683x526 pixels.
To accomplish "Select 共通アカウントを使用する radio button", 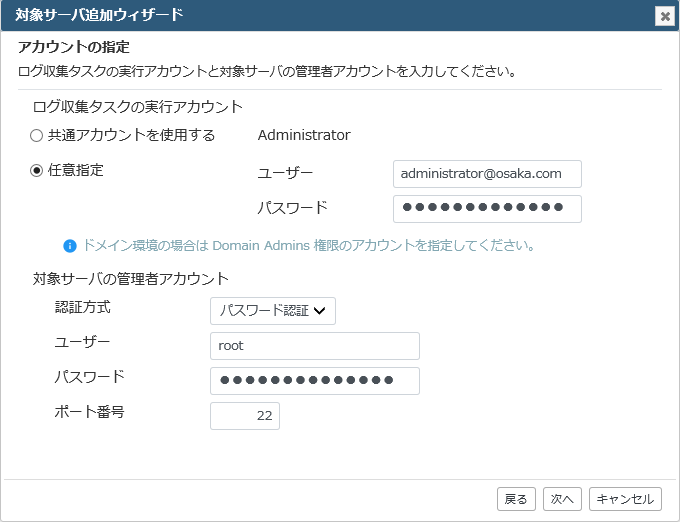I will click(x=37, y=135).
